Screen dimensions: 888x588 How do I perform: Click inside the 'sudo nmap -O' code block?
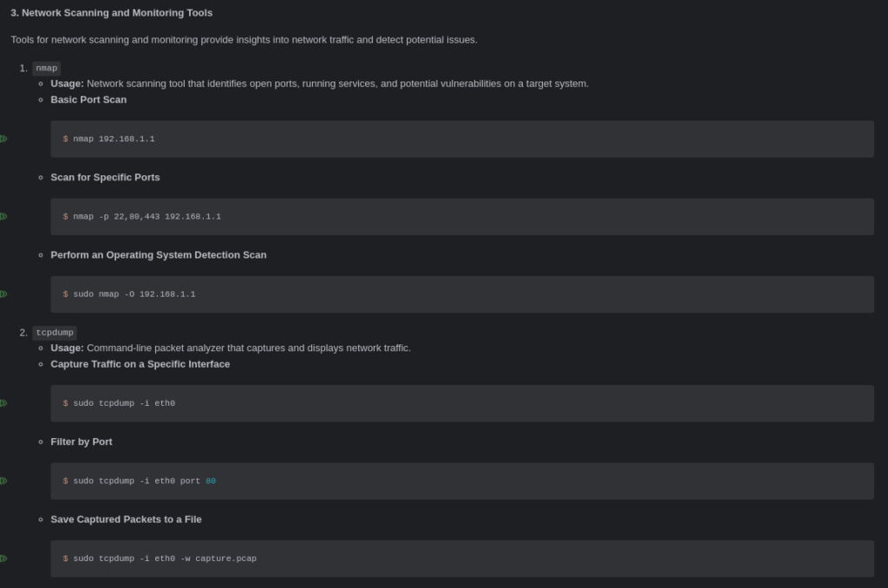(462, 294)
